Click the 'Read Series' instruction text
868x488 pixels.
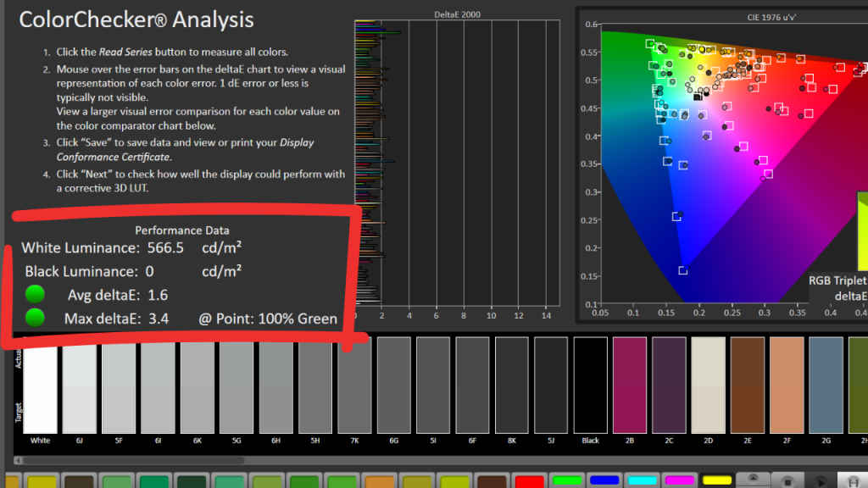[x=125, y=52]
